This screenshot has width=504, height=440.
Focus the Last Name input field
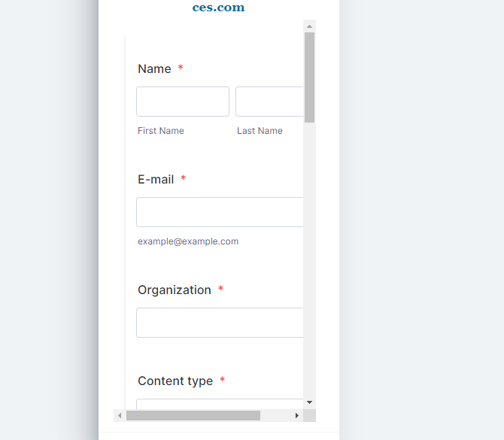click(x=269, y=102)
